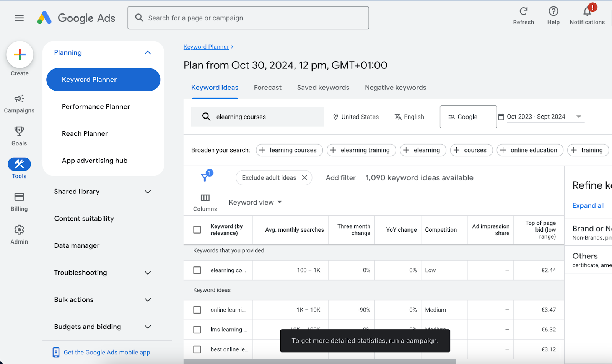Add 'elearning' suggestion chip

[423, 150]
